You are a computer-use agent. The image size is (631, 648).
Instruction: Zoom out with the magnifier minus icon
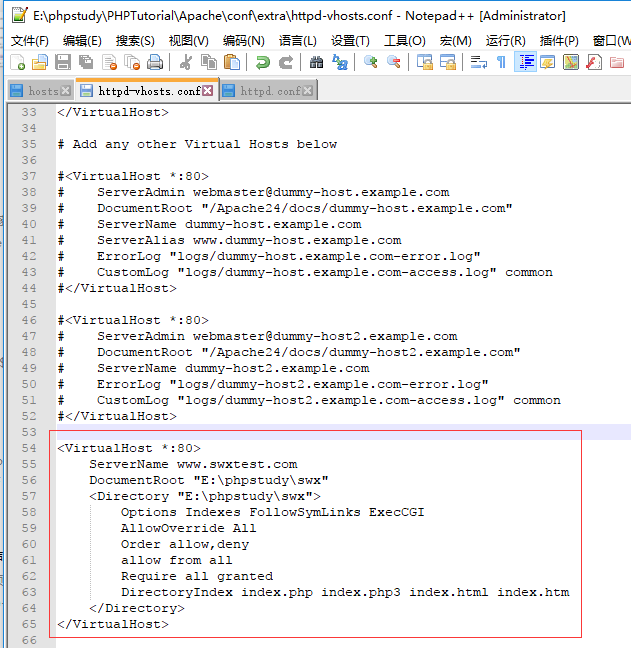[394, 62]
